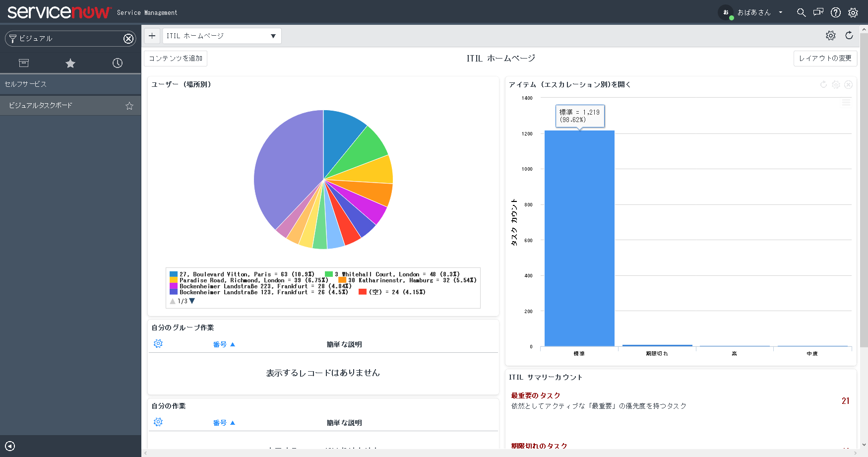Open the ビジュアルタスクボード module
This screenshot has width=868, height=457.
(40, 105)
